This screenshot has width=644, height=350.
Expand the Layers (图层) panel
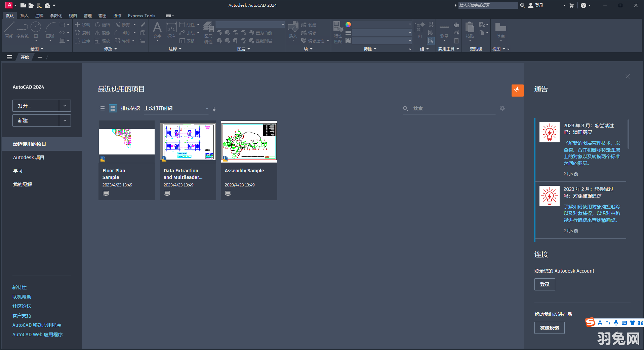click(x=244, y=49)
